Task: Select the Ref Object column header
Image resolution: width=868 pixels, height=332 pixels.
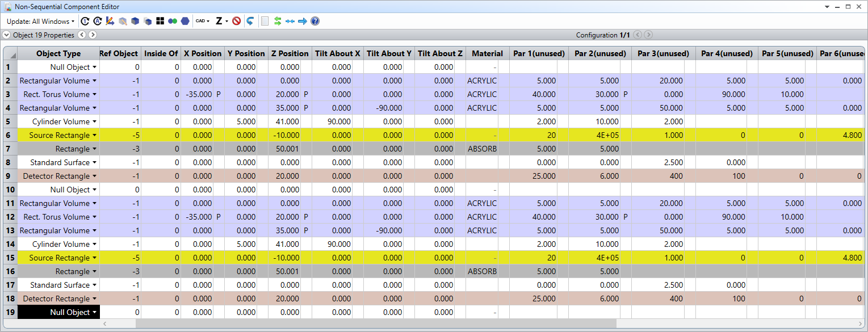Action: coord(119,53)
